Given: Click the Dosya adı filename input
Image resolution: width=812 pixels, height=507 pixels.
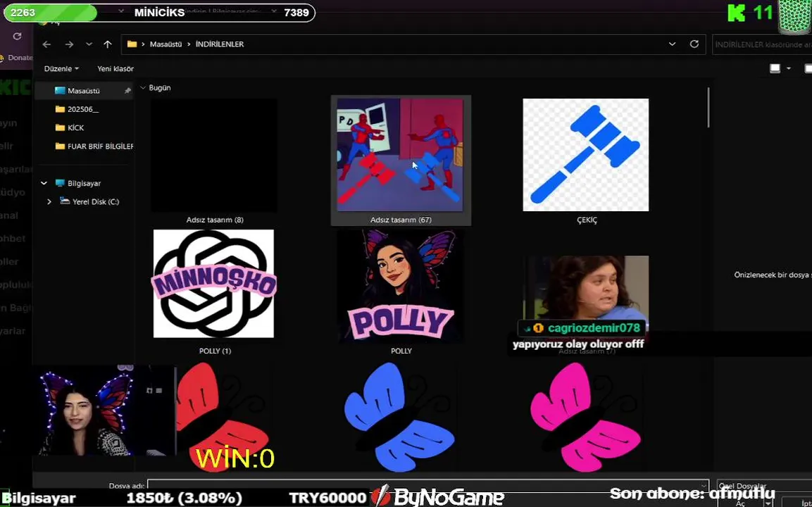Looking at the screenshot, I should click(x=427, y=485).
